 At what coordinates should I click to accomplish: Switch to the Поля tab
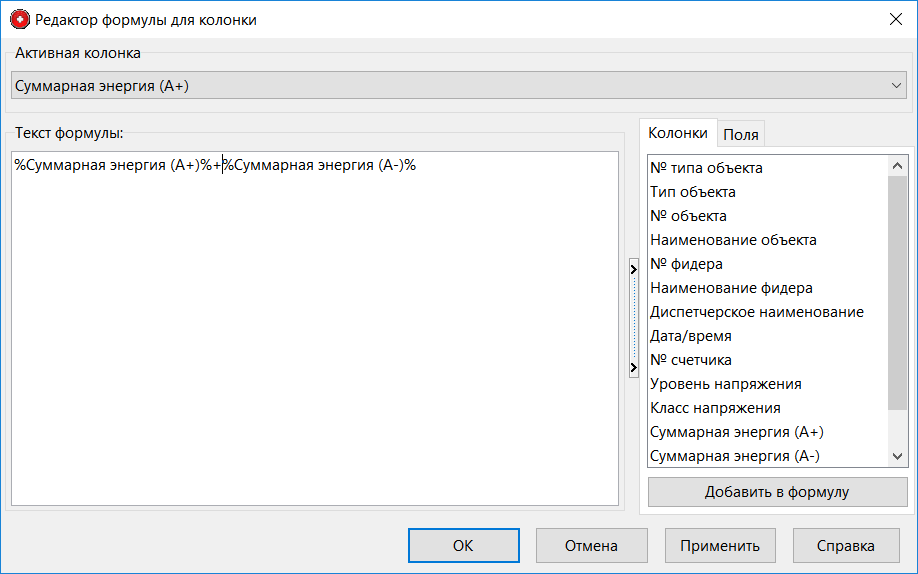pyautogui.click(x=741, y=134)
